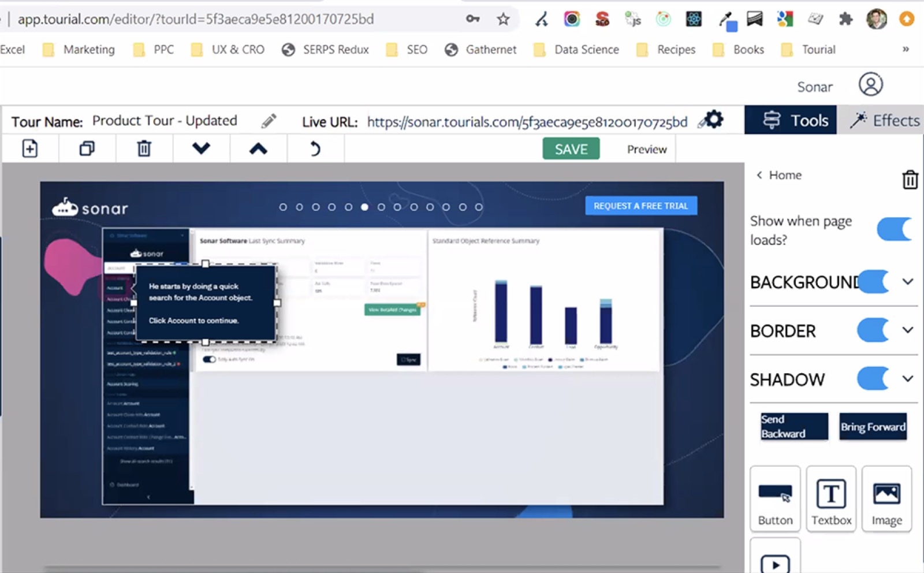Expand the SHADOW settings chevron
Image resolution: width=924 pixels, height=573 pixels.
908,379
